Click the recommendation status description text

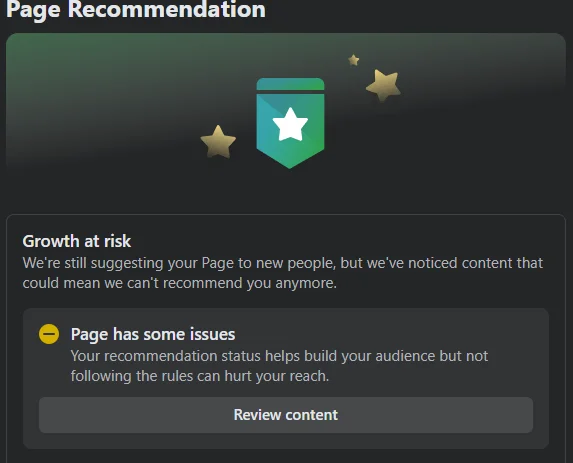pyautogui.click(x=280, y=366)
